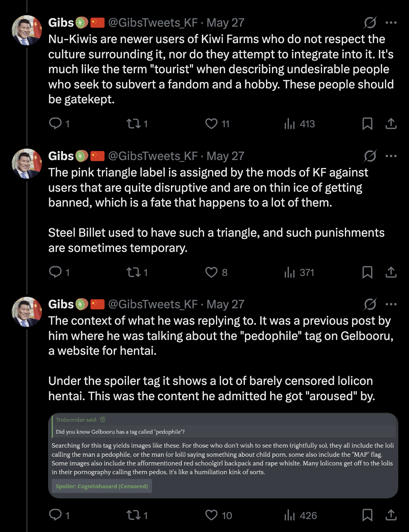Open @GibsTweets_KF handle on first tweet
Viewport: 409px width, 532px height.
(x=153, y=22)
